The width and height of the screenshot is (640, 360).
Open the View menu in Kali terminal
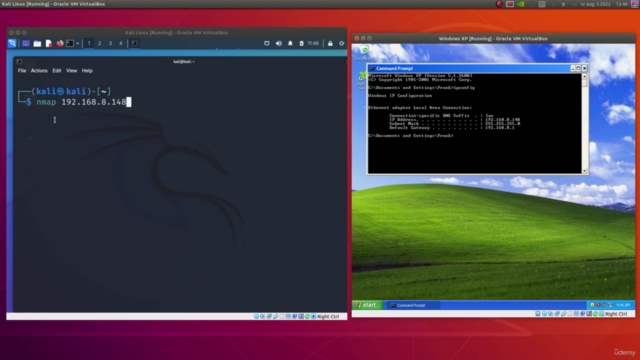pyautogui.click(x=71, y=71)
